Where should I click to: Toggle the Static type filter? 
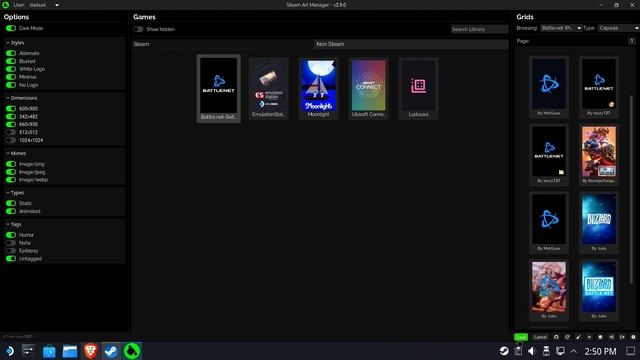click(11, 203)
